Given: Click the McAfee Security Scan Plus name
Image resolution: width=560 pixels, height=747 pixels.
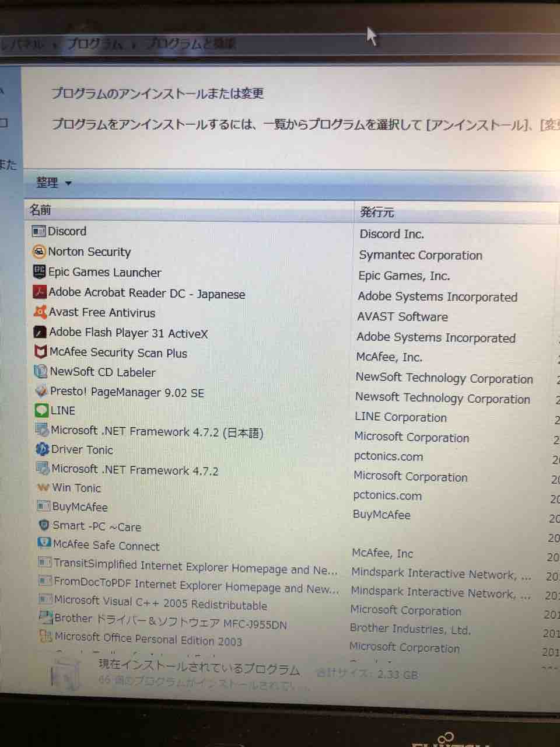Looking at the screenshot, I should 118,353.
